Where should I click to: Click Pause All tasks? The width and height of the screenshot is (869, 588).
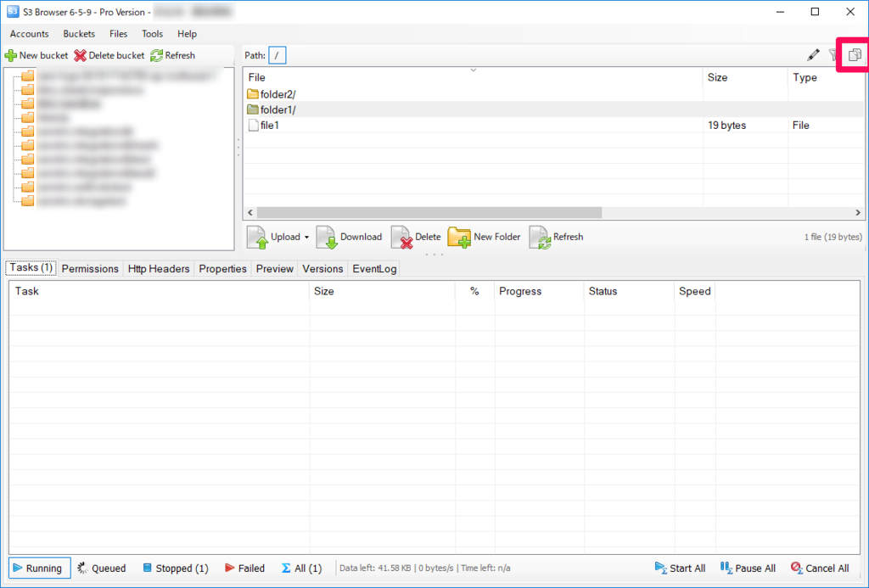748,568
